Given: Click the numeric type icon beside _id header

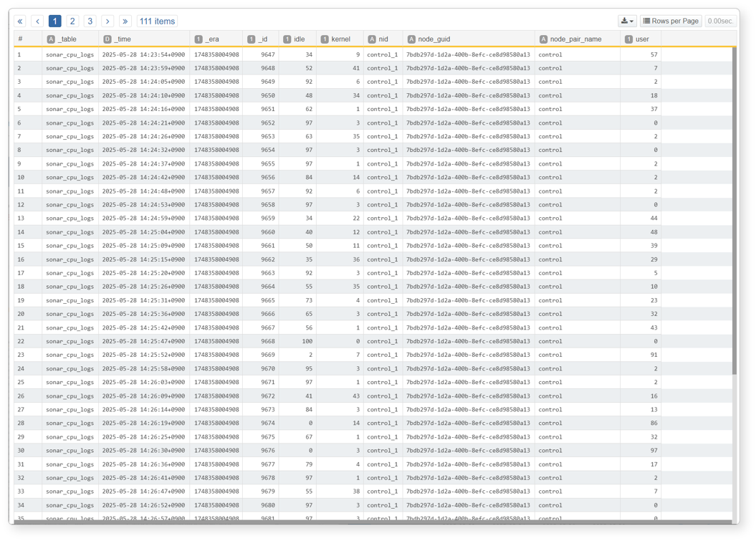Looking at the screenshot, I should pos(252,39).
